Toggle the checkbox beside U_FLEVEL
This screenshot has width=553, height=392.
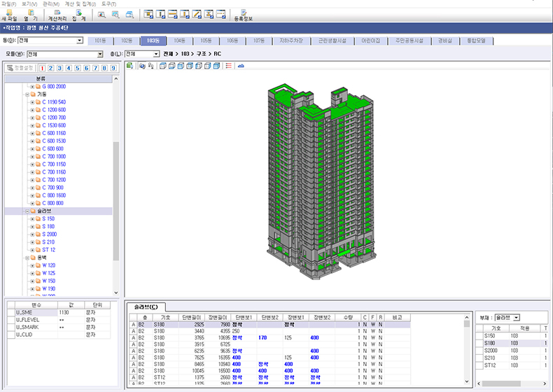coord(11,320)
